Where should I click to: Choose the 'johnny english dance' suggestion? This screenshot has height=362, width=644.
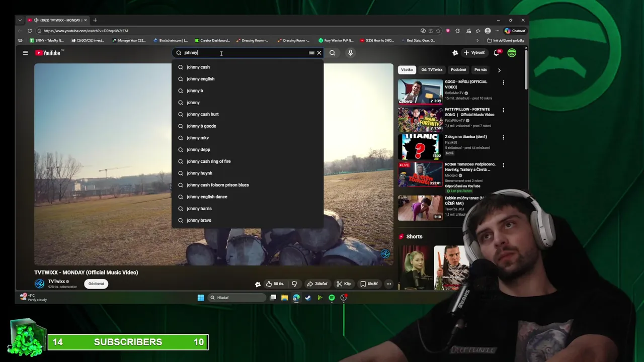click(248, 197)
